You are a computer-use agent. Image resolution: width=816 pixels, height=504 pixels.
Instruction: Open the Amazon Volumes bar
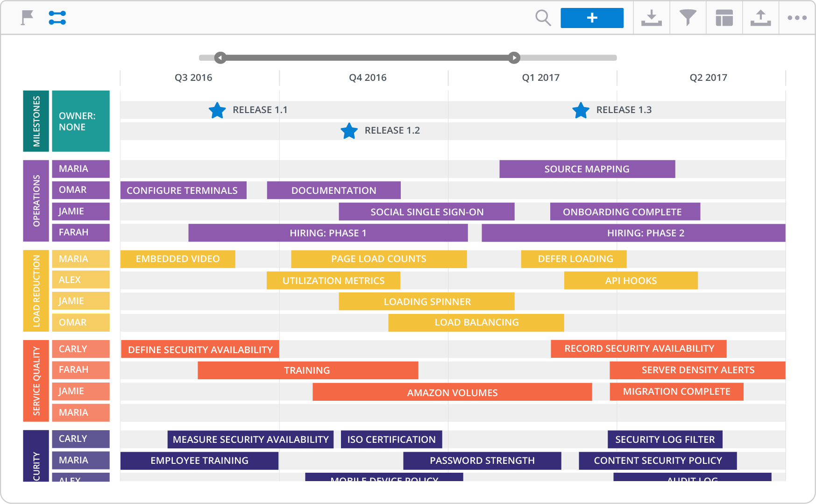[452, 392]
